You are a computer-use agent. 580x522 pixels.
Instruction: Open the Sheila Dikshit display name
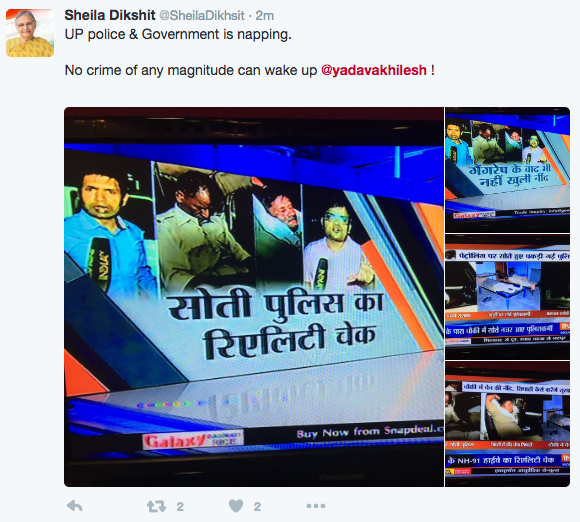pyautogui.click(x=110, y=15)
